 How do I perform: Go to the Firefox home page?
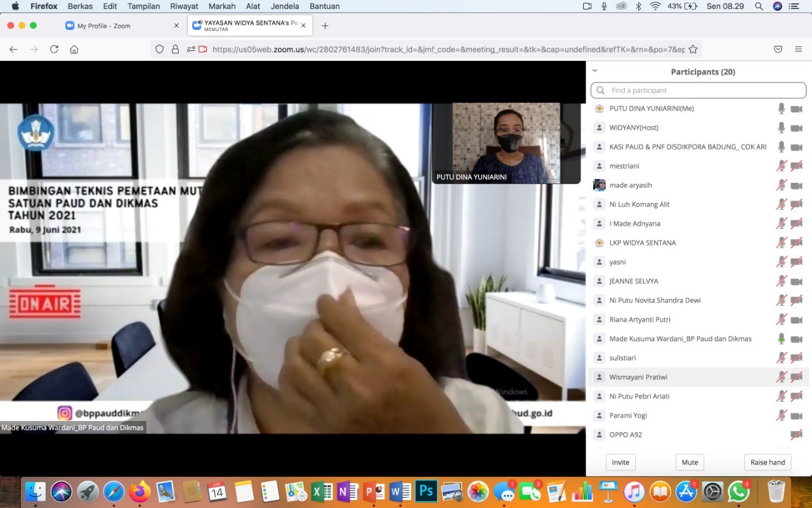tap(74, 50)
